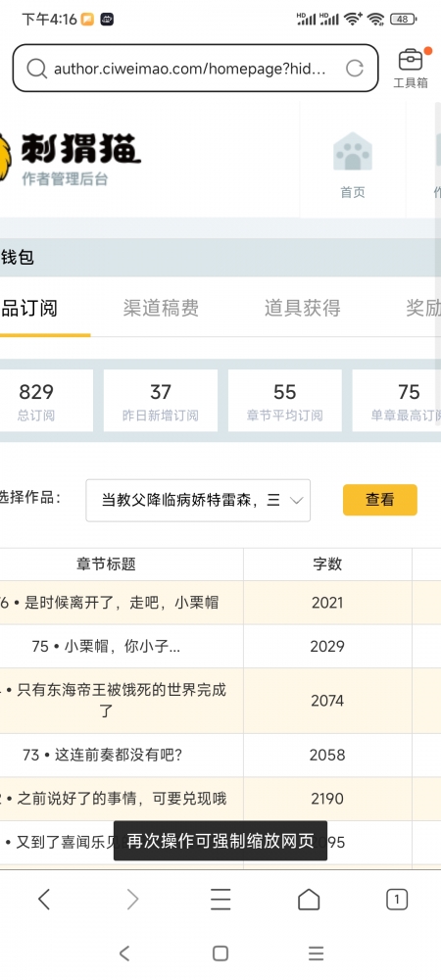Screen dimensions: 441x980
Task: Click the dropdown chevron arrow
Action: pyautogui.click(x=297, y=500)
